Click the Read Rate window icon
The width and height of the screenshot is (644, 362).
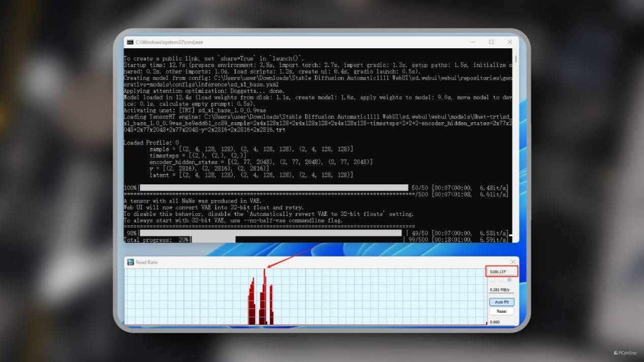[130, 262]
